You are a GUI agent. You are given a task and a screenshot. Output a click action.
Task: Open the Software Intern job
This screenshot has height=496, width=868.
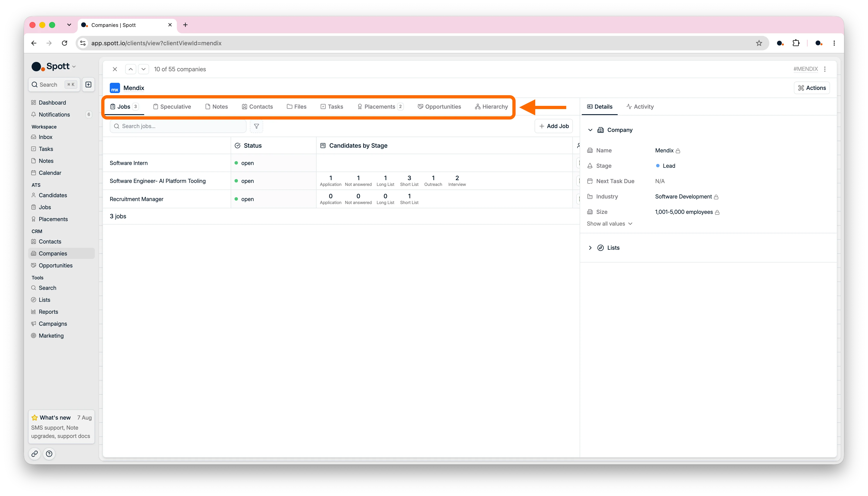(x=129, y=163)
